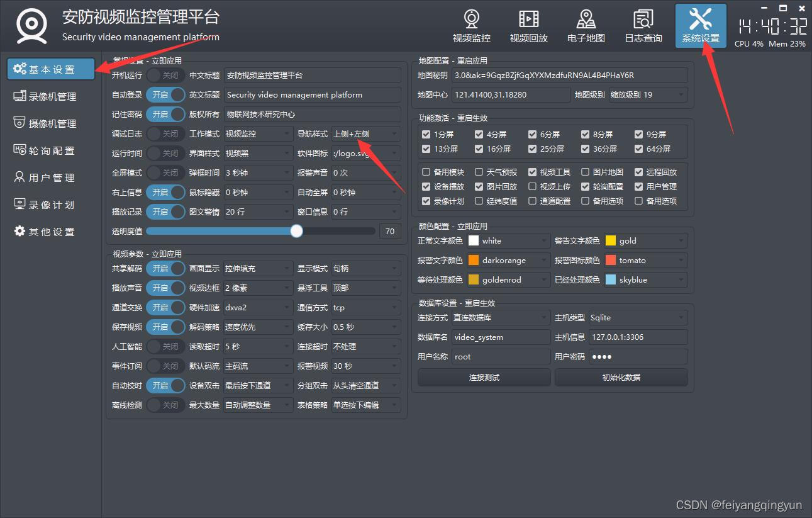Open the 工作模式 dropdown
This screenshot has width=812, height=518.
258,133
